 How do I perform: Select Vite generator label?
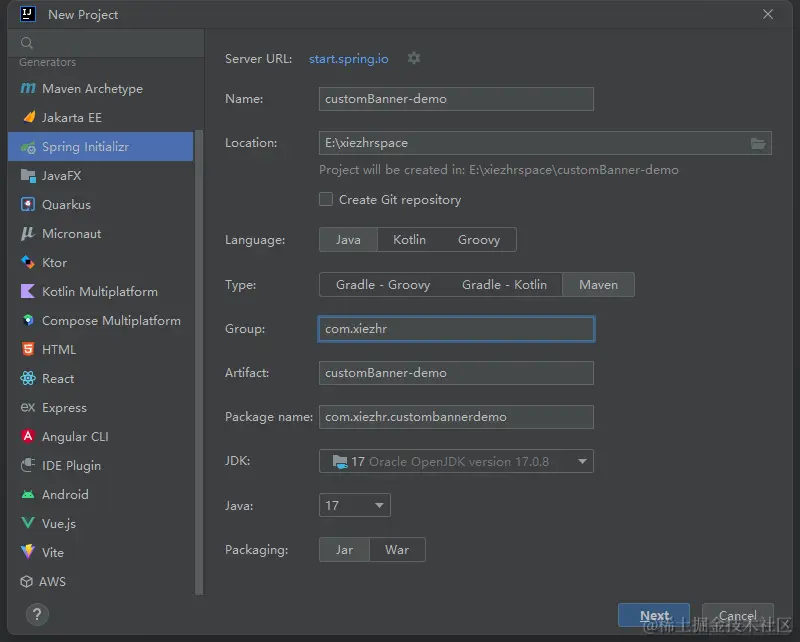53,552
